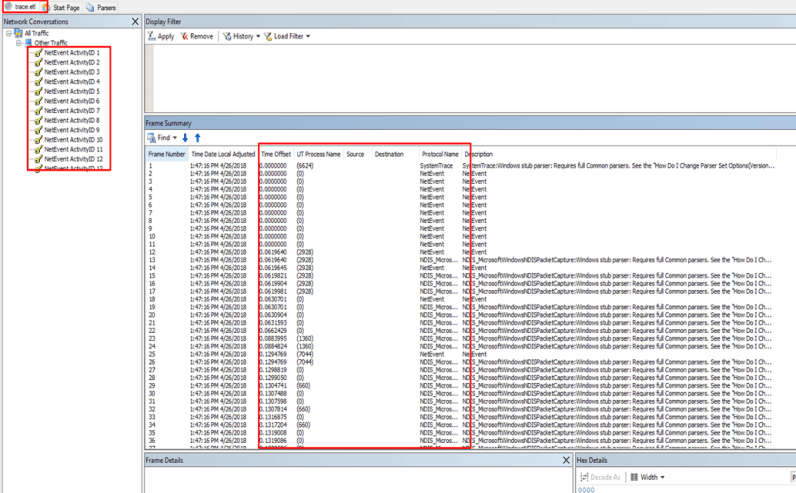
Task: Switch to the Start Page tab
Action: [66, 7]
